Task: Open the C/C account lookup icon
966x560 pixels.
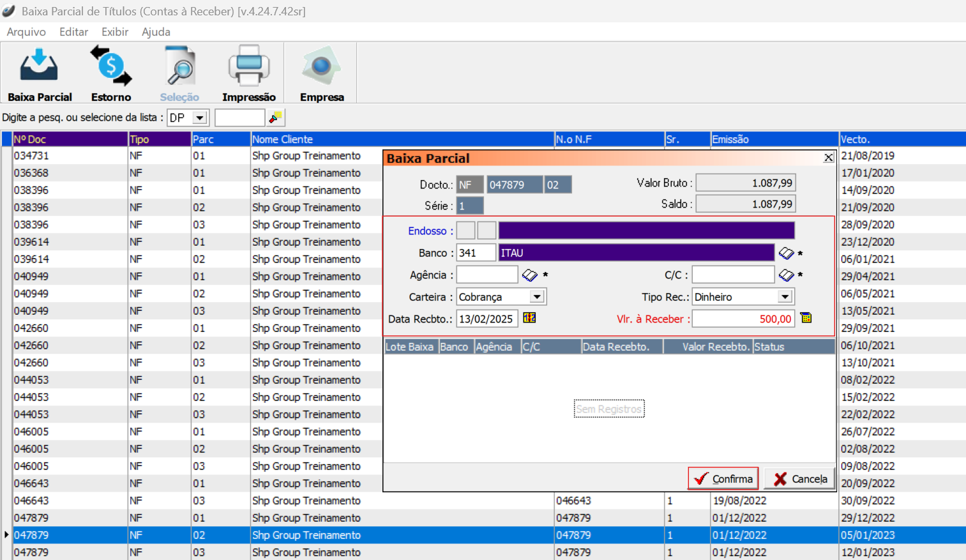Action: (x=786, y=275)
